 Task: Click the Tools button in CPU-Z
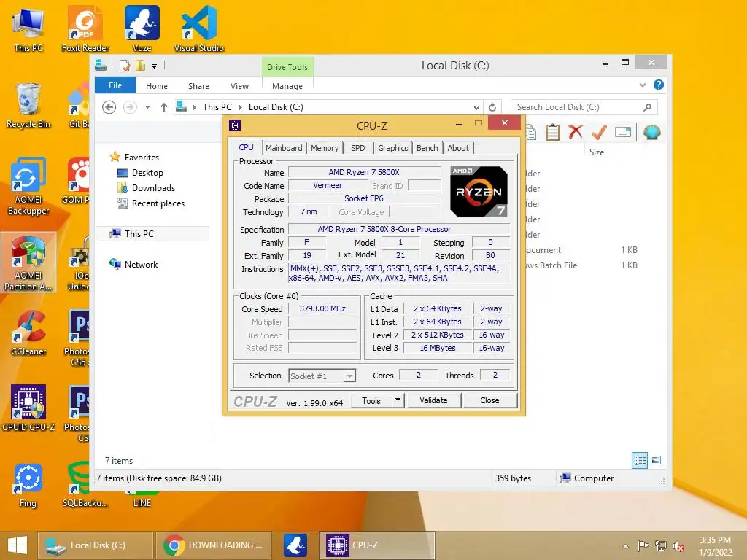(x=371, y=400)
